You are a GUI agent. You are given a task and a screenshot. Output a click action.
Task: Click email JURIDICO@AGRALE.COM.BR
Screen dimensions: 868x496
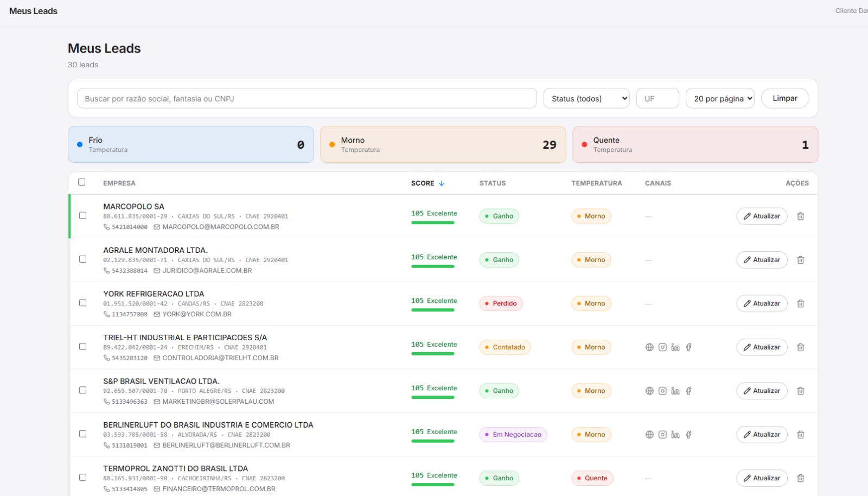[207, 271]
